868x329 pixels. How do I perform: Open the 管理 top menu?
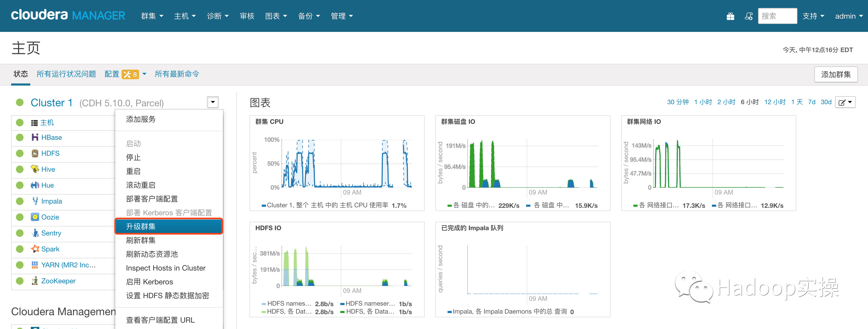342,16
